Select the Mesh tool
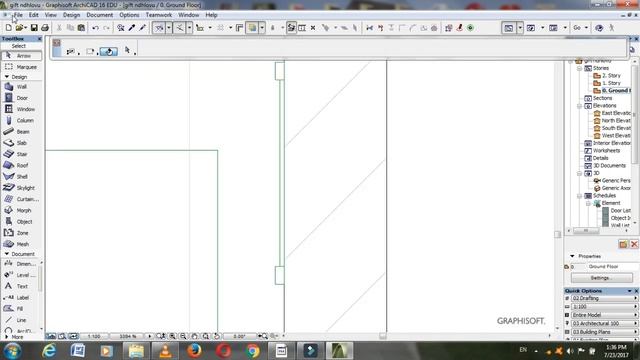 tap(21, 244)
